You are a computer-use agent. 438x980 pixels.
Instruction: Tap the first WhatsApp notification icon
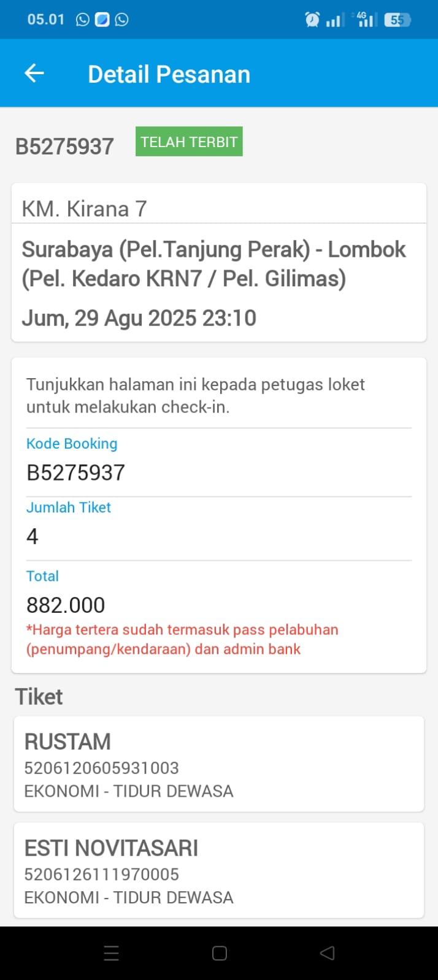(83, 20)
